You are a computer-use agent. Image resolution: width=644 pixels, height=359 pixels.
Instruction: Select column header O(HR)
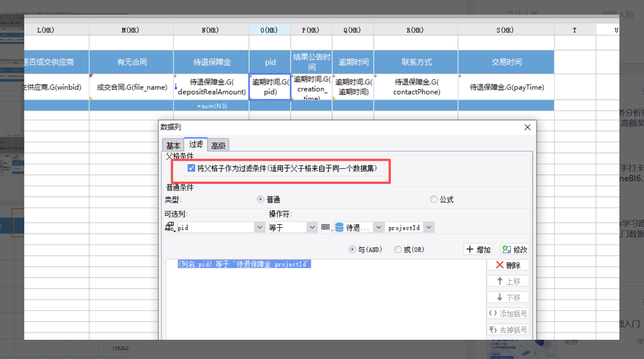point(270,30)
